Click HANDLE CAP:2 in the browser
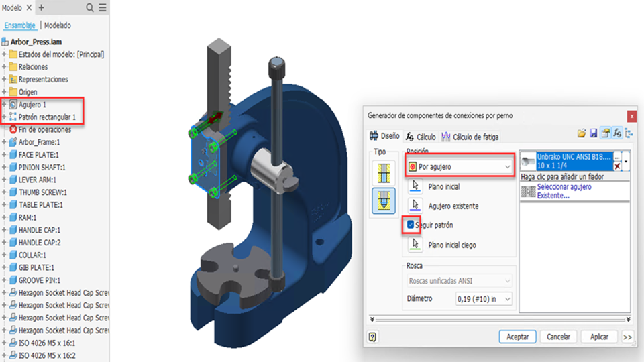Viewport: 644px width, 362px height. (x=40, y=243)
